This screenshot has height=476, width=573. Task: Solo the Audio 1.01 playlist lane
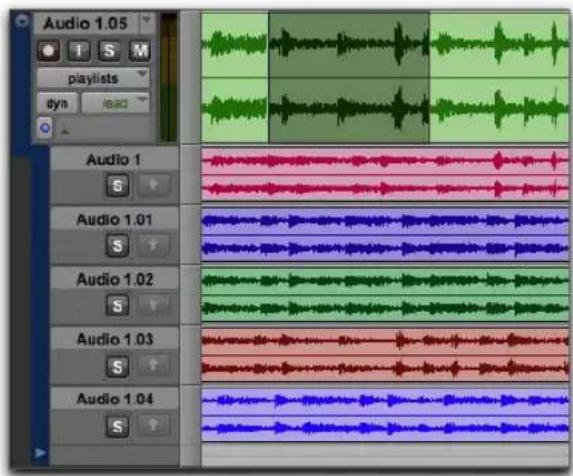coord(117,245)
